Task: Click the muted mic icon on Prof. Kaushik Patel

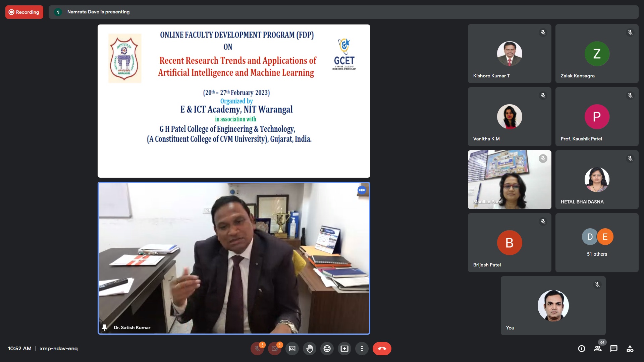Action: [x=630, y=96]
